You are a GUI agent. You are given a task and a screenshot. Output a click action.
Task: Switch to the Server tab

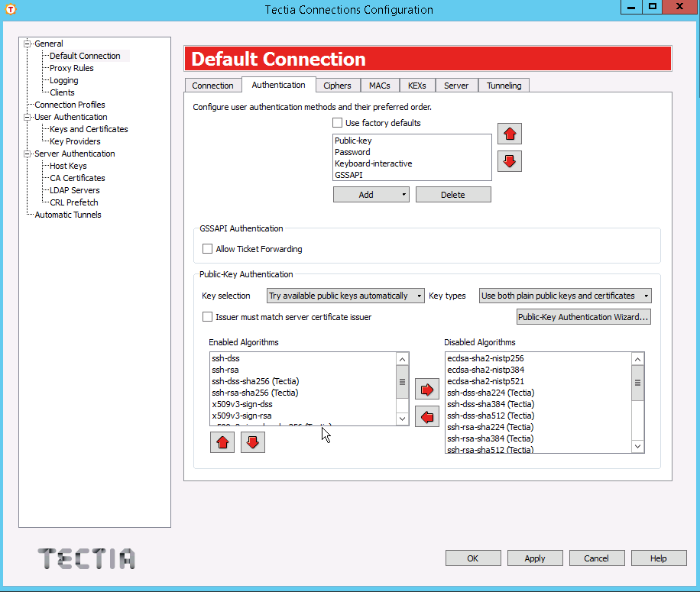(x=456, y=86)
